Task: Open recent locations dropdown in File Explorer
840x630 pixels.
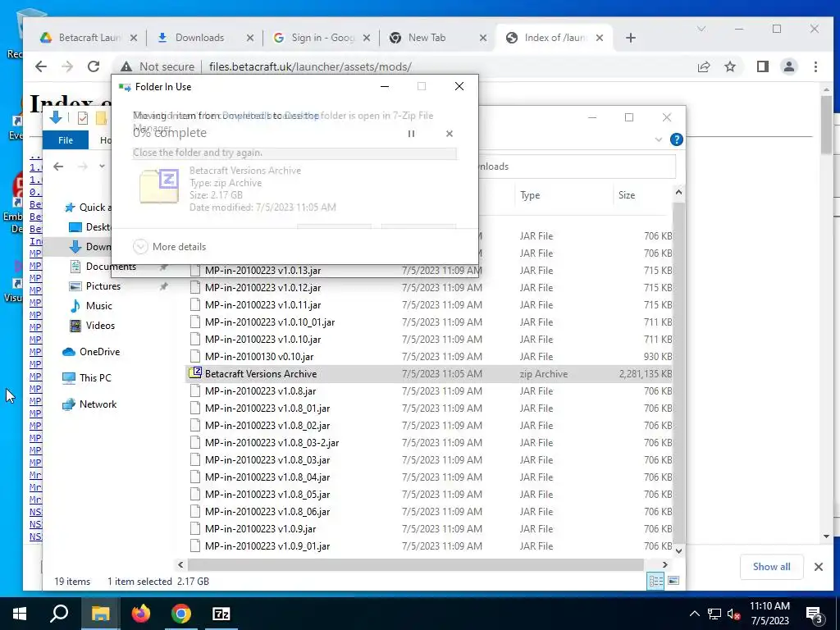Action: pos(102,166)
